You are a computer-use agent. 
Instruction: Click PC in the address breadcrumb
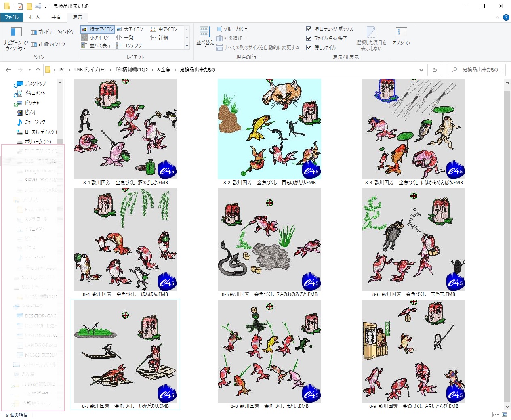click(62, 70)
